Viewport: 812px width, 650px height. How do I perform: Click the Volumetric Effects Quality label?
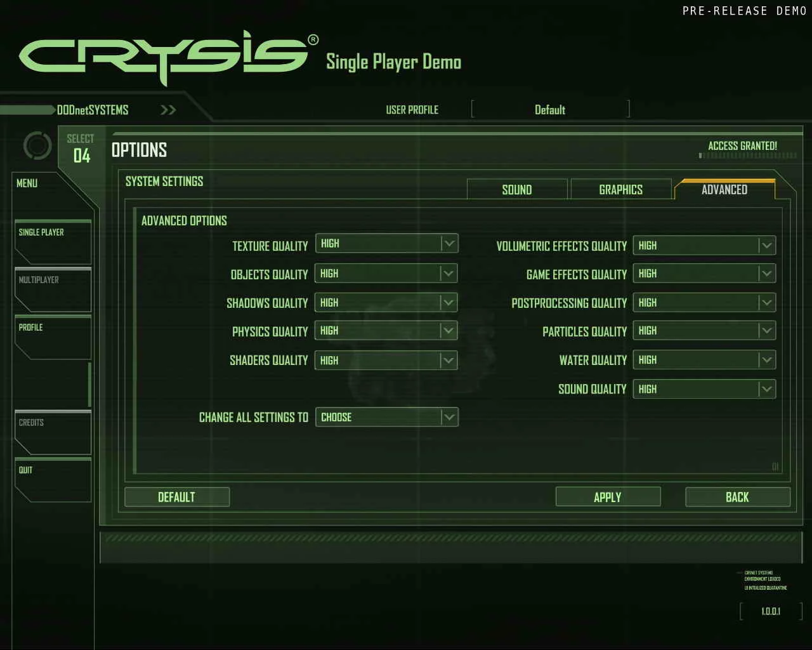[561, 246]
